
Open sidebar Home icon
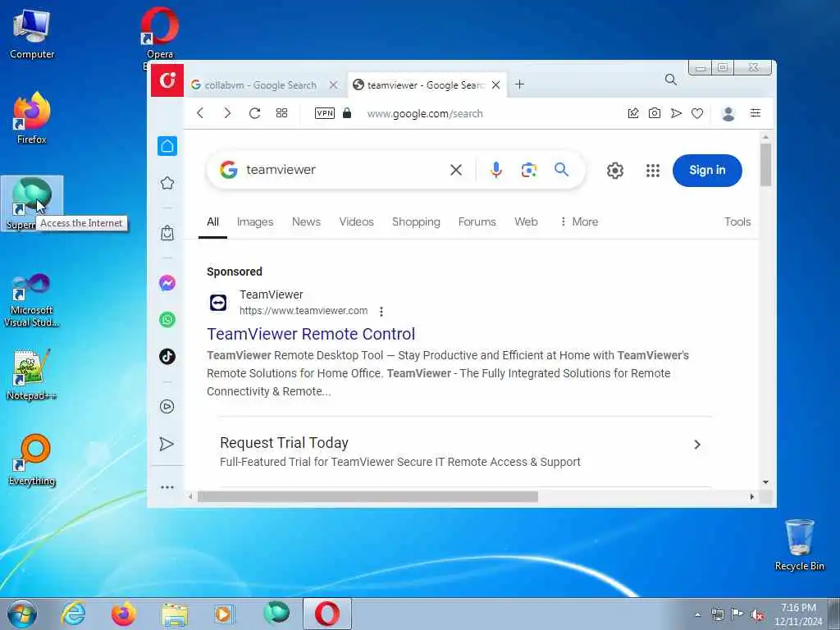pyautogui.click(x=167, y=146)
